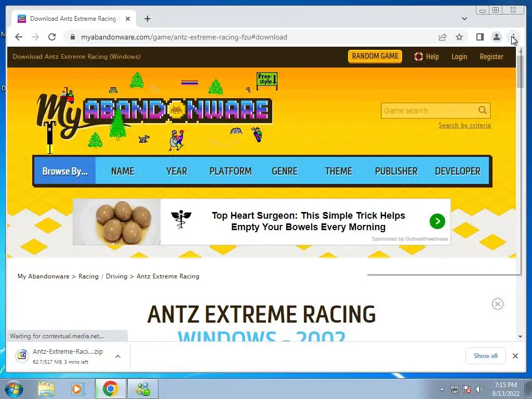Browse games by DEVELOPER
This screenshot has width=532, height=399.
(457, 171)
